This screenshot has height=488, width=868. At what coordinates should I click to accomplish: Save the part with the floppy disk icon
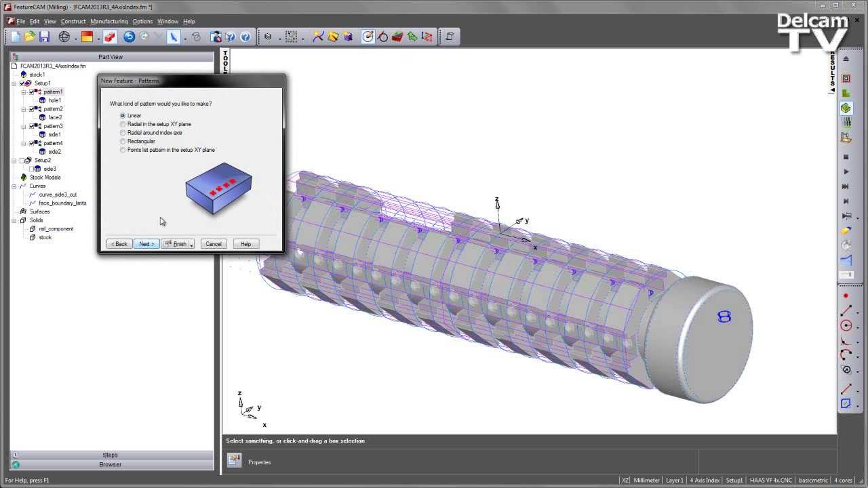[44, 37]
